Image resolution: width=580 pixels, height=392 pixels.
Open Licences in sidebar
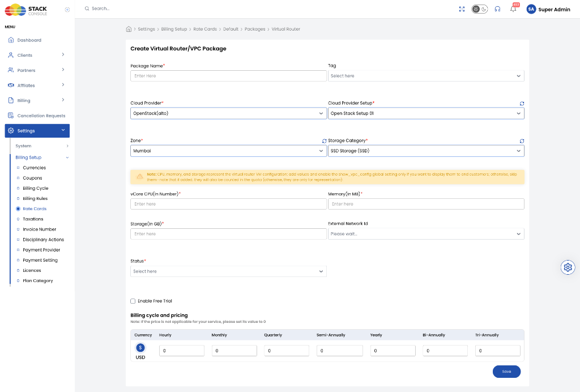click(32, 270)
